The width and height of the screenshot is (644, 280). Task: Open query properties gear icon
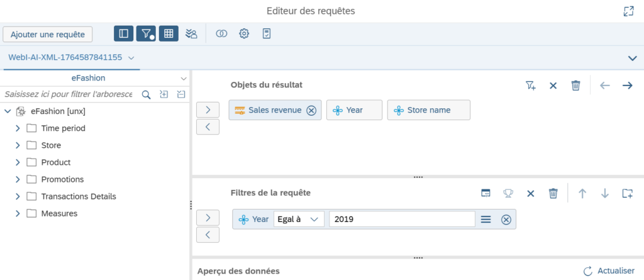tap(245, 34)
